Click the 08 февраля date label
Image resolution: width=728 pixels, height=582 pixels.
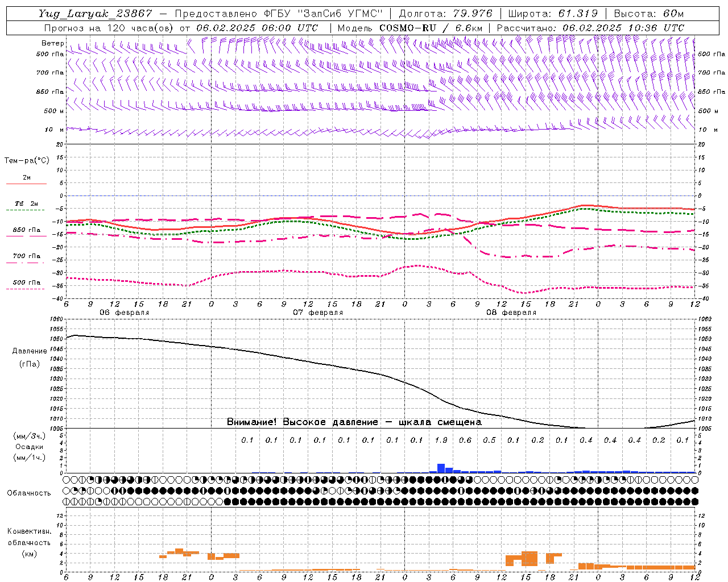click(x=511, y=313)
